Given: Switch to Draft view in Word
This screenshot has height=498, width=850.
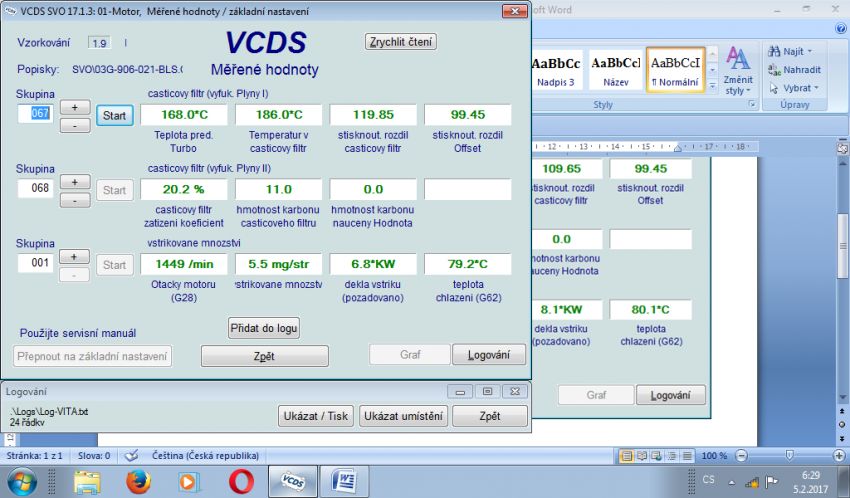Looking at the screenshot, I should point(687,456).
